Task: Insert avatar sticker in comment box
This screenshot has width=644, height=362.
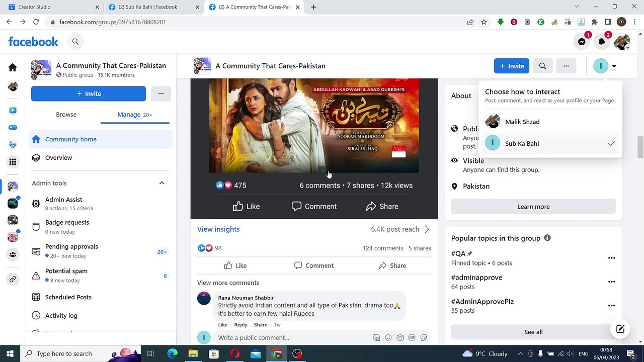Action: tap(376, 338)
